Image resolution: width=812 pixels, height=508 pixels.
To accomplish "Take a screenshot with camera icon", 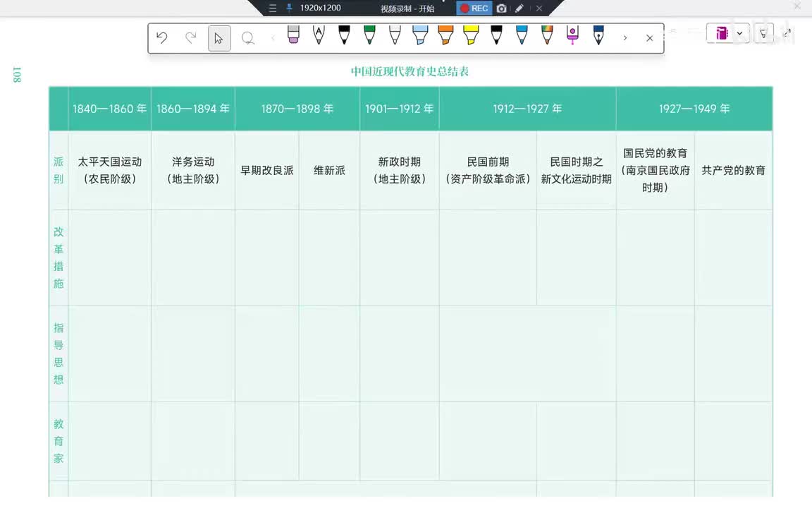I will (501, 8).
